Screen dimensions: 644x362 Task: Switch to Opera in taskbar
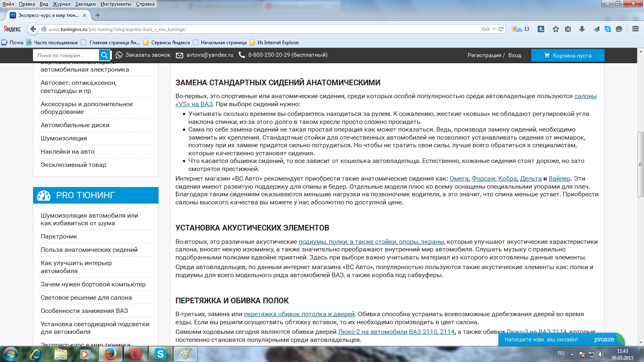[136, 354]
